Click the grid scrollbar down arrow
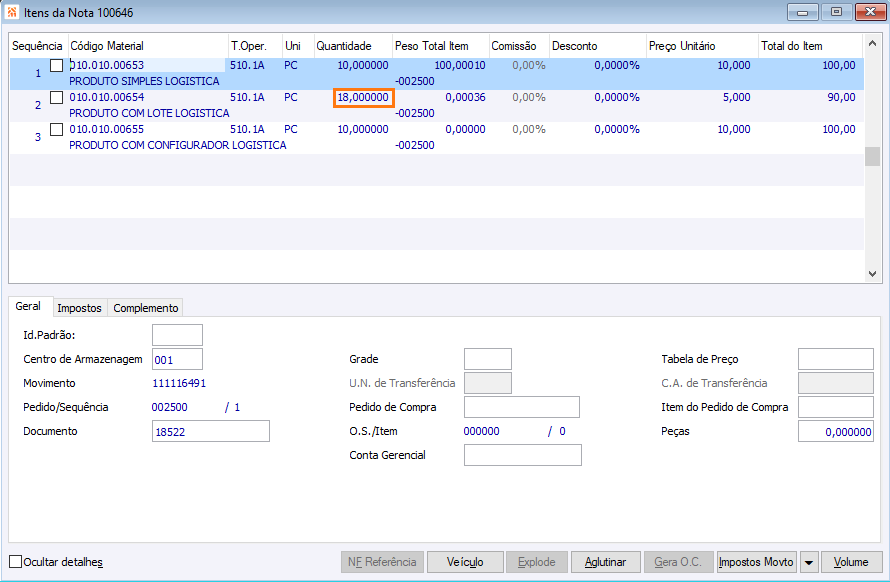The image size is (890, 582). 872,274
